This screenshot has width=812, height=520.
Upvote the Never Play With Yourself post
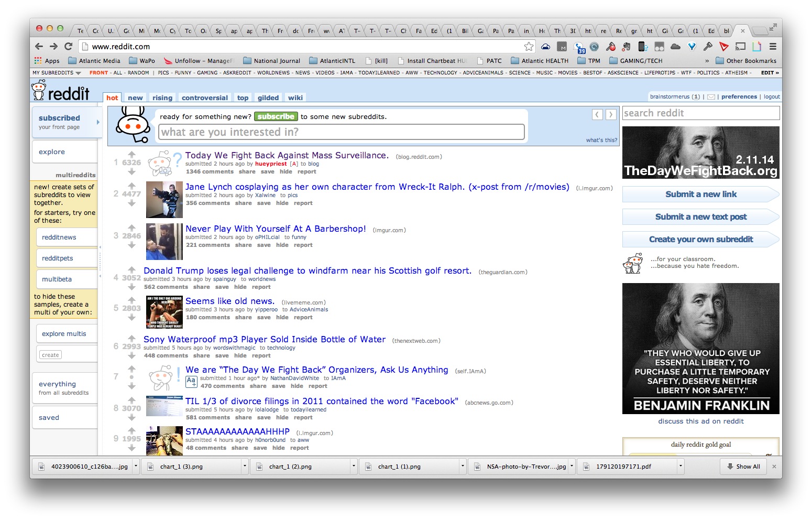pyautogui.click(x=131, y=227)
